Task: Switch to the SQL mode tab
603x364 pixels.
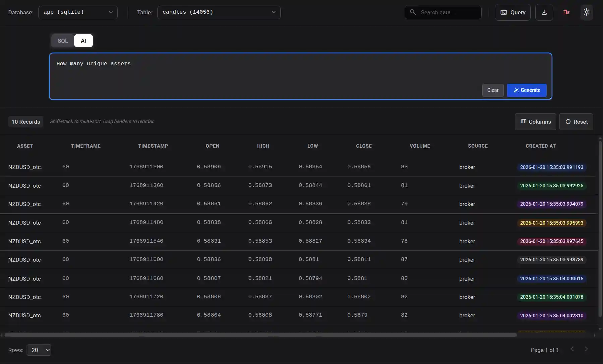Action: [x=63, y=41]
